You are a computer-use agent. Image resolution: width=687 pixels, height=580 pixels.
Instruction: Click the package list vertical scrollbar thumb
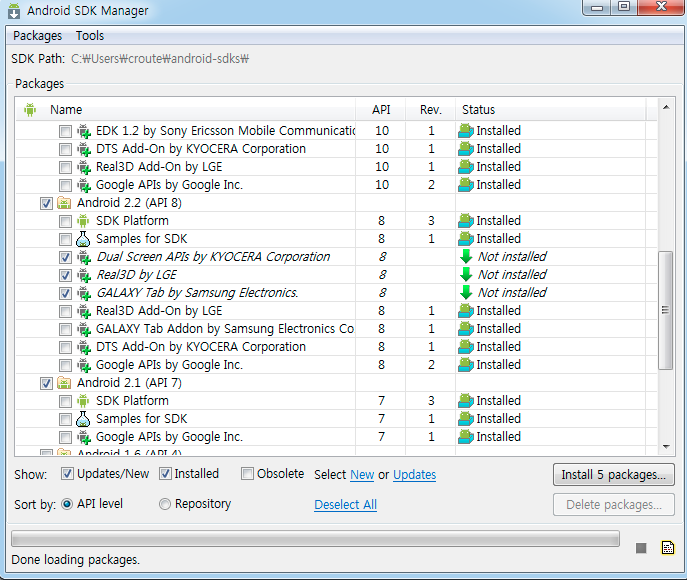click(666, 310)
